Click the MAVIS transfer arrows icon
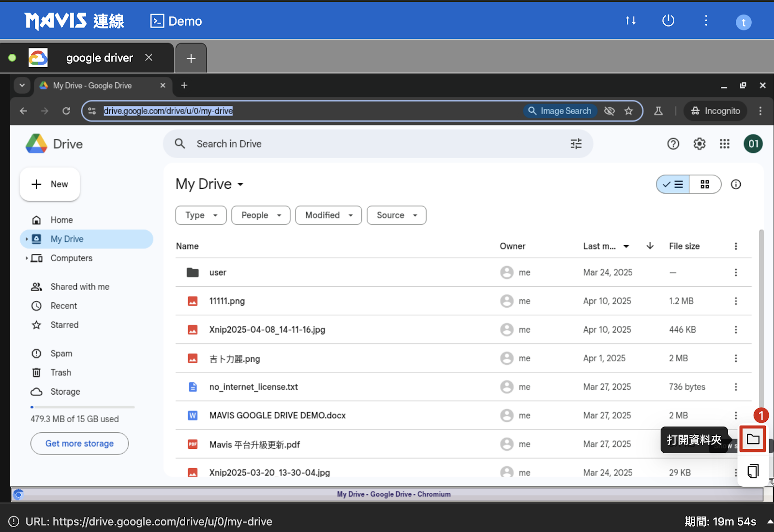 (x=630, y=21)
